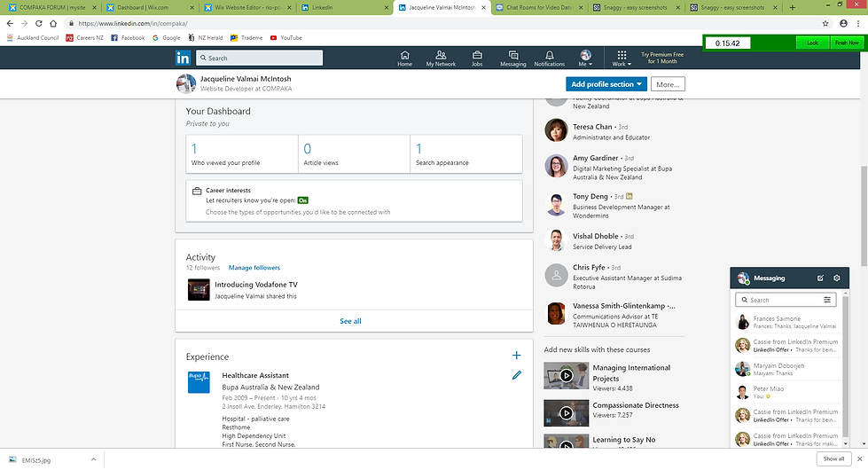Switch to COMPAKA FORUM browser tab
Image resolution: width=868 pixels, height=470 pixels.
(x=52, y=7)
